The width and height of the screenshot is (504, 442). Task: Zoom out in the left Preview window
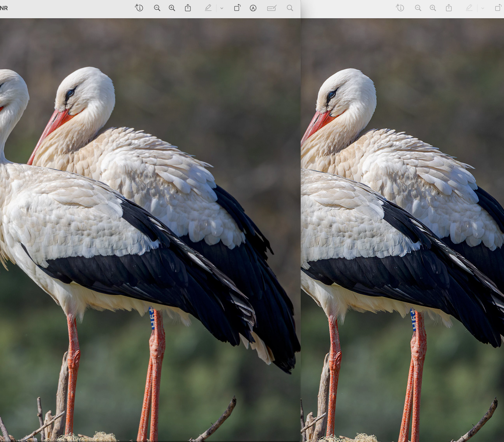pyautogui.click(x=157, y=8)
